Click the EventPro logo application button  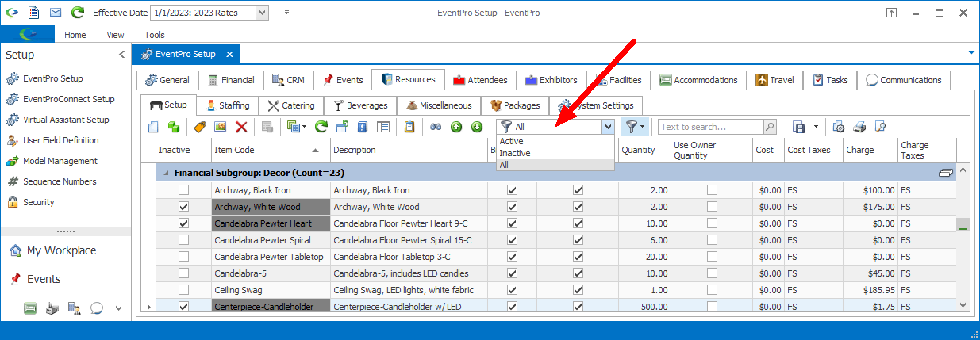[x=28, y=34]
